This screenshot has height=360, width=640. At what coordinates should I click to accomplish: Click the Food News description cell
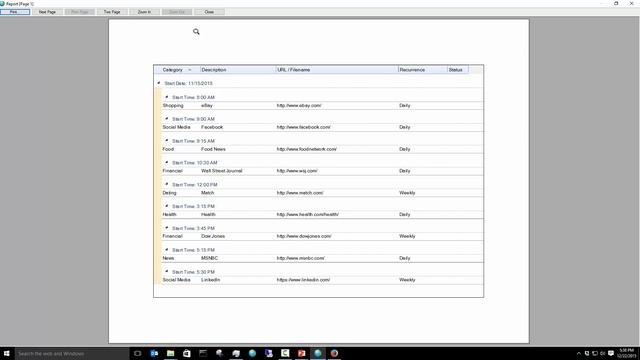[213, 149]
